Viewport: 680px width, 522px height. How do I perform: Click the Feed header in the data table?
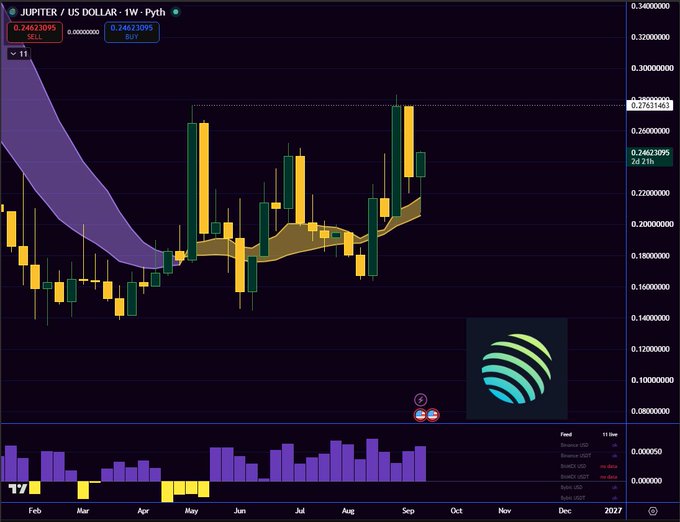[x=566, y=434]
